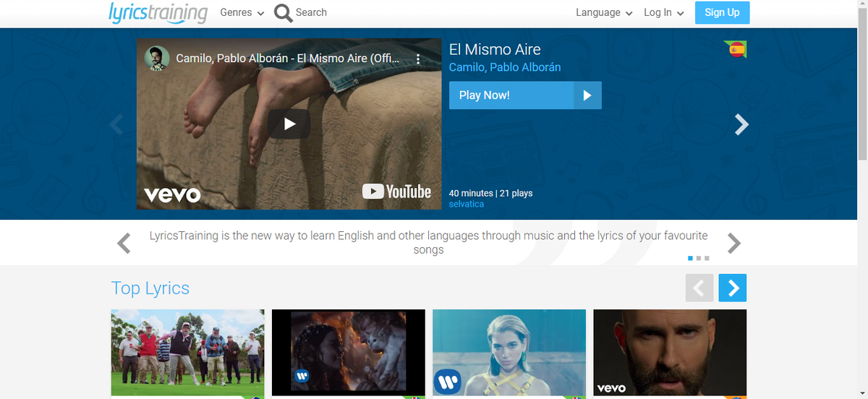This screenshot has width=868, height=399.
Task: Click the Play Now! button
Action: (x=525, y=95)
